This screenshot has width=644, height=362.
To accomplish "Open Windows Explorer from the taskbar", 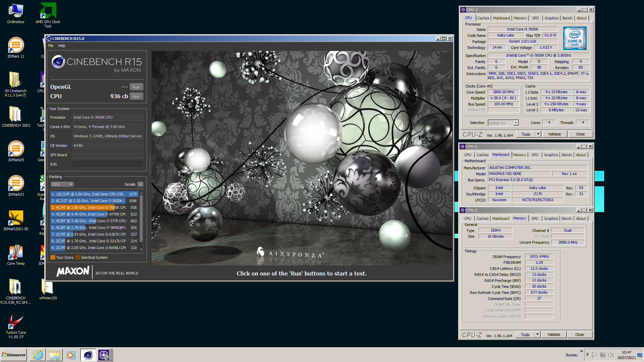I will 54,355.
